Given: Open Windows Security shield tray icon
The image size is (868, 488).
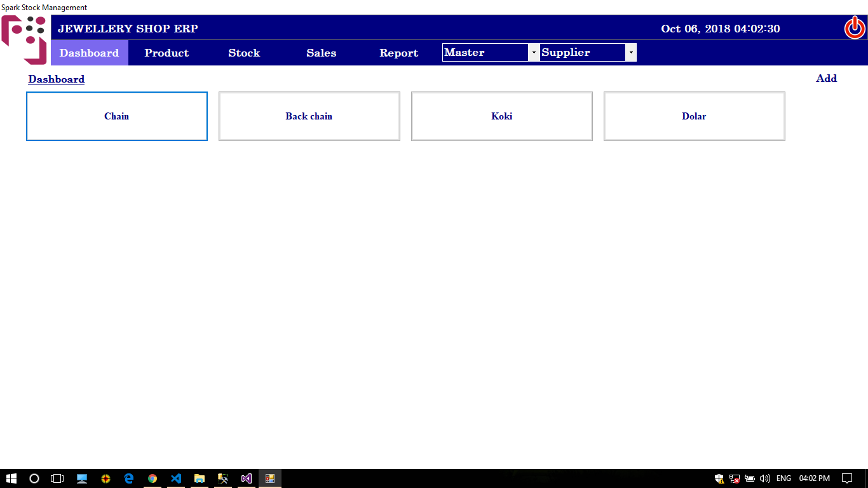Looking at the screenshot, I should coord(719,478).
